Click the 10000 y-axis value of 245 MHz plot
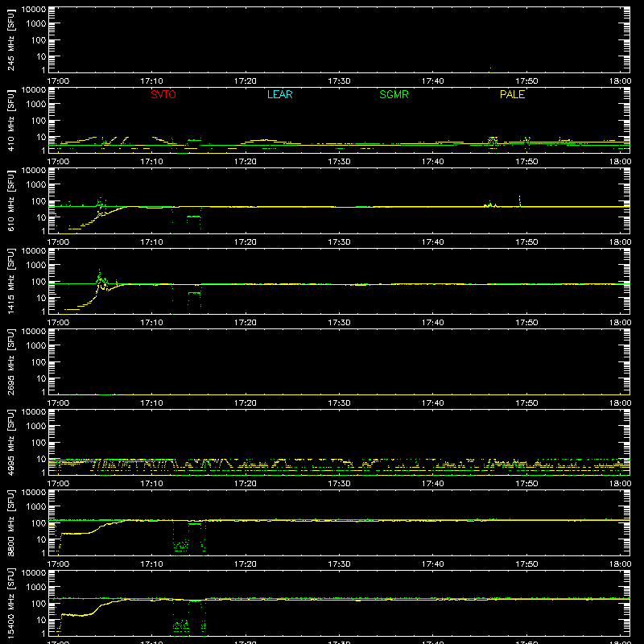The image size is (644, 644). 34,9
